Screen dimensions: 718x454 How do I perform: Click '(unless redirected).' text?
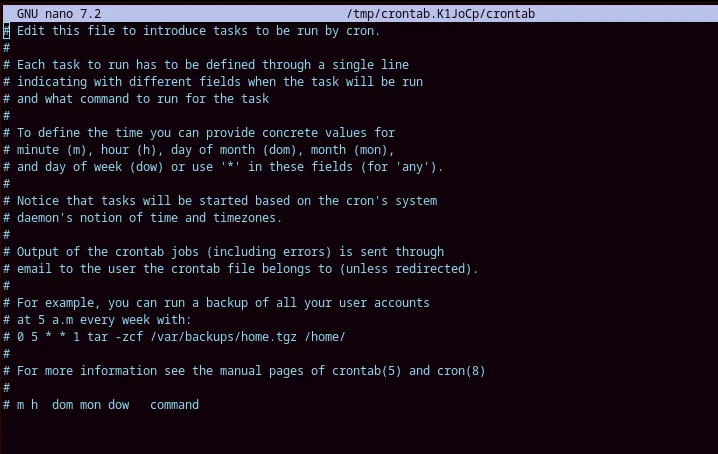[409, 269]
